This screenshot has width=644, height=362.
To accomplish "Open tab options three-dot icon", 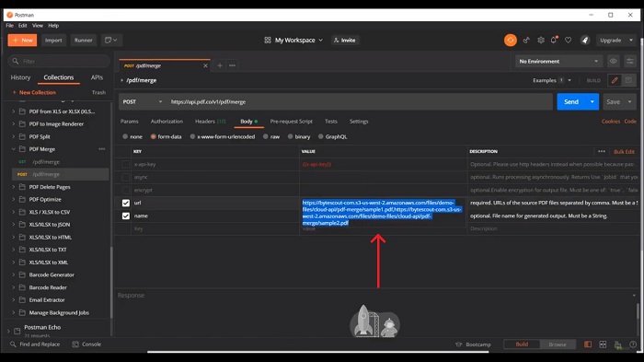I will tap(232, 65).
